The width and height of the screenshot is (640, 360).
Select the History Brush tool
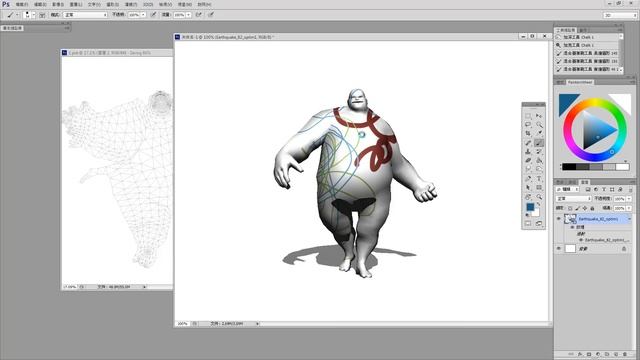[540, 151]
